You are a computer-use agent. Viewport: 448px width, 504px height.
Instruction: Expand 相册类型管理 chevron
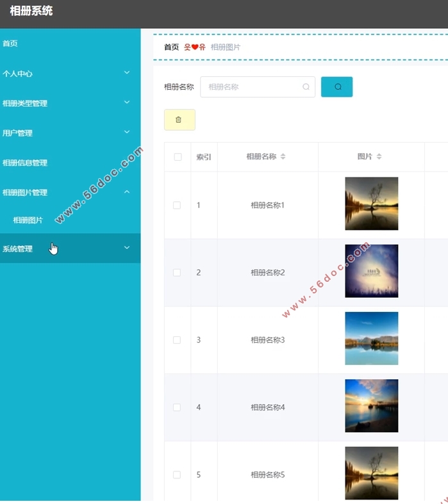pos(127,102)
